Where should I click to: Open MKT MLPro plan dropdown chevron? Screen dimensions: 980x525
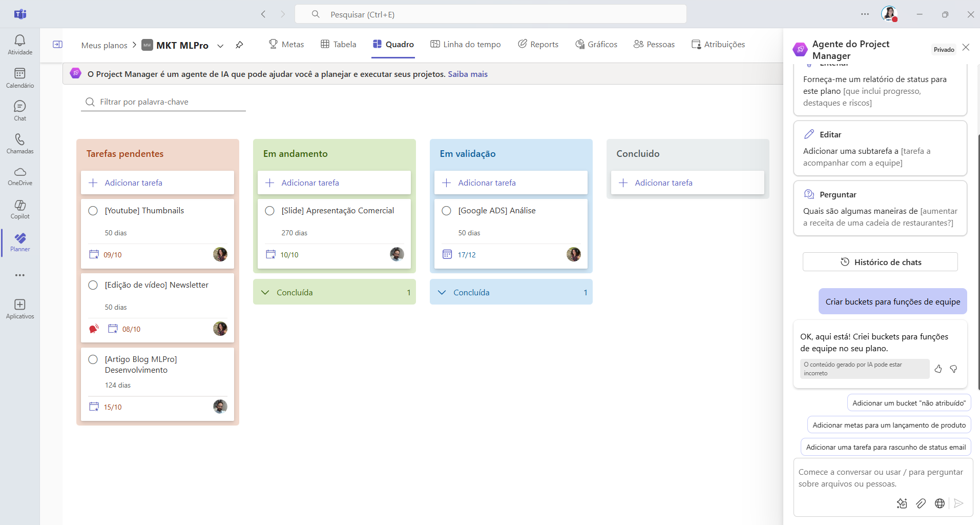[220, 46]
